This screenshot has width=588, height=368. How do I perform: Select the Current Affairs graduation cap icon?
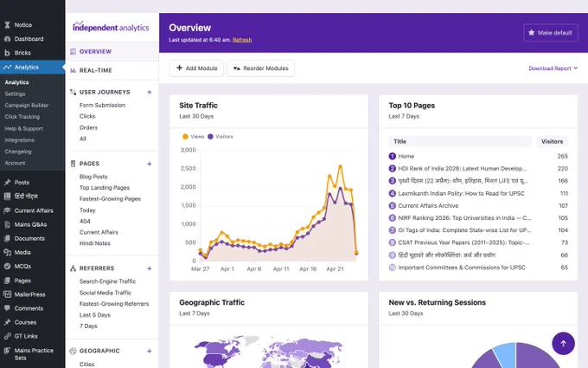point(7,210)
